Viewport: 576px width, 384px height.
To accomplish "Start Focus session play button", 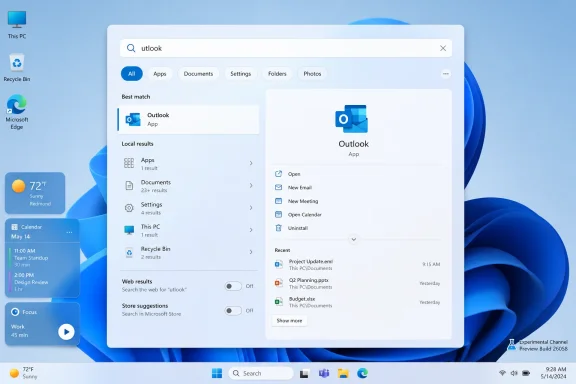I will coord(66,332).
